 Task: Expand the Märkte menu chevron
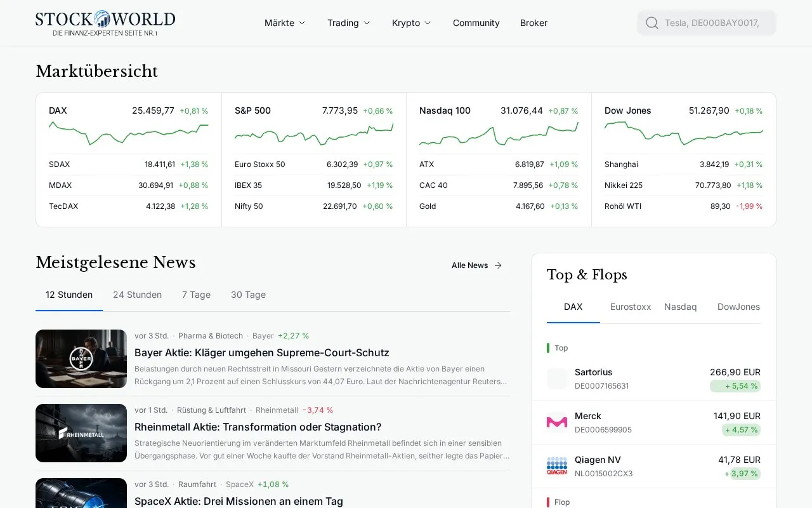[302, 23]
